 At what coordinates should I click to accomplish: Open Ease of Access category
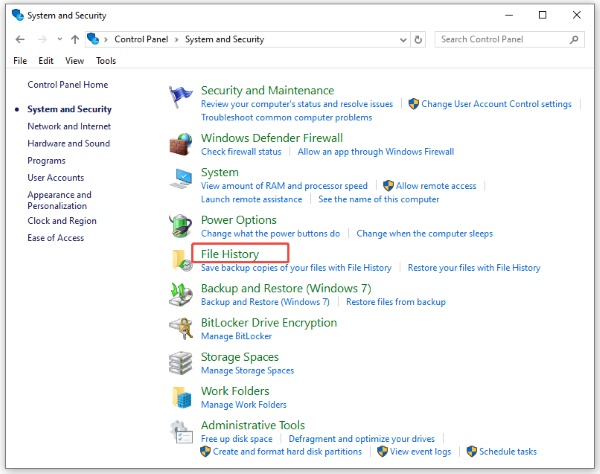click(x=55, y=238)
